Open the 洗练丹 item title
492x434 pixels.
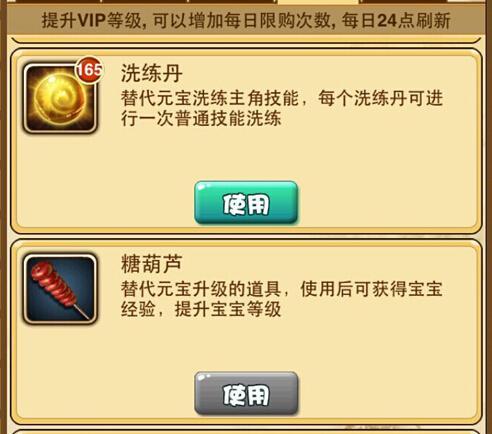[x=152, y=73]
